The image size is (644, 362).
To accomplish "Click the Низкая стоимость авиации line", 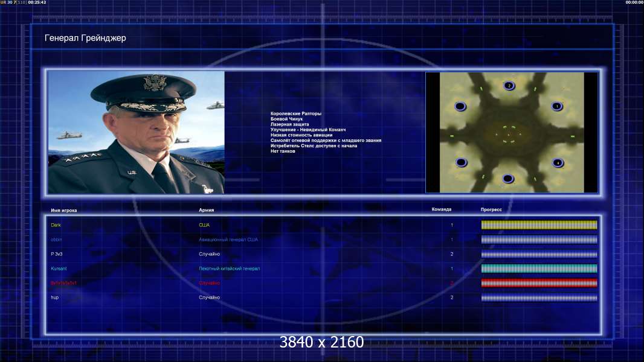I will coord(301,135).
